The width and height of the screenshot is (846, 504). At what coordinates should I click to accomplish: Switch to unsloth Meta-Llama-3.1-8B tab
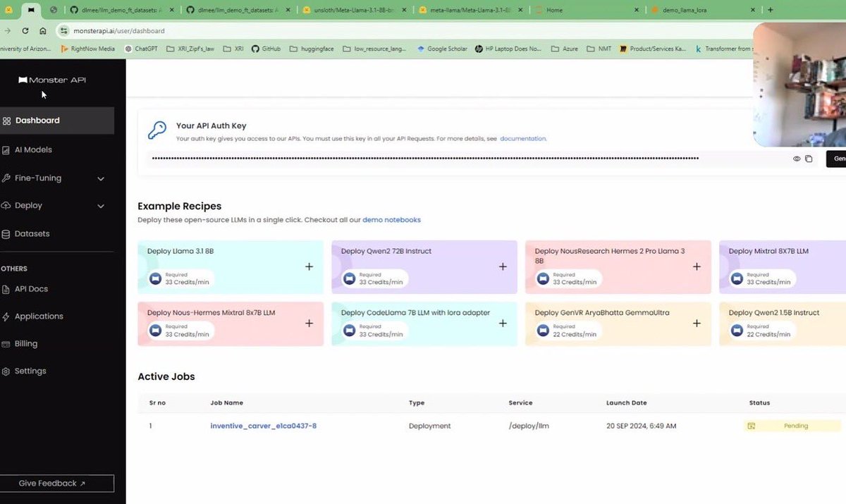353,10
